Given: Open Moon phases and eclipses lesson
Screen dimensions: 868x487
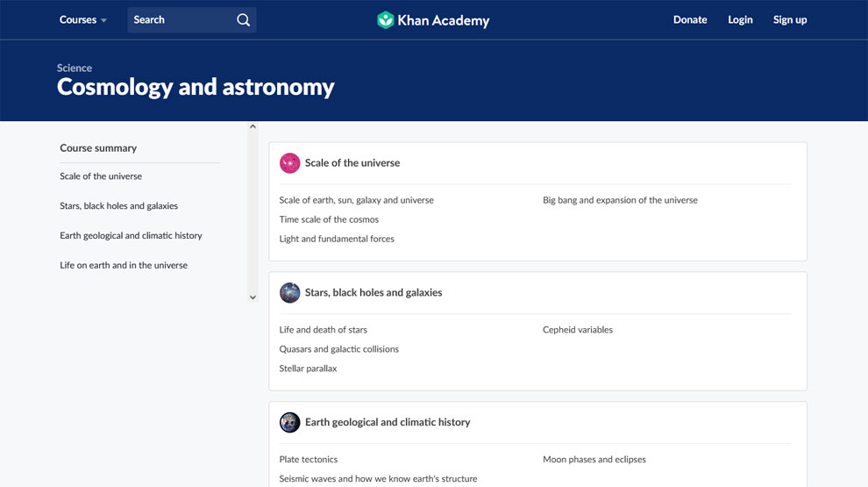Looking at the screenshot, I should tap(594, 460).
